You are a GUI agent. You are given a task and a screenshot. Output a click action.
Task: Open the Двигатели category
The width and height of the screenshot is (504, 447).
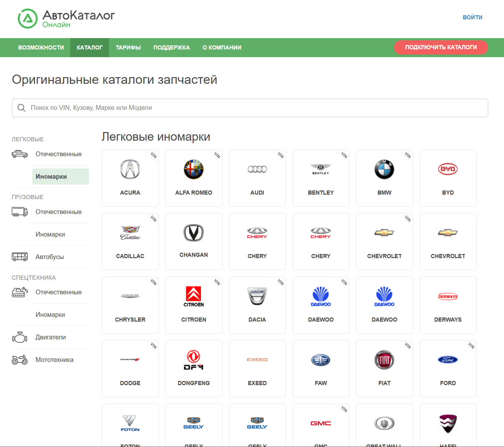(x=51, y=337)
